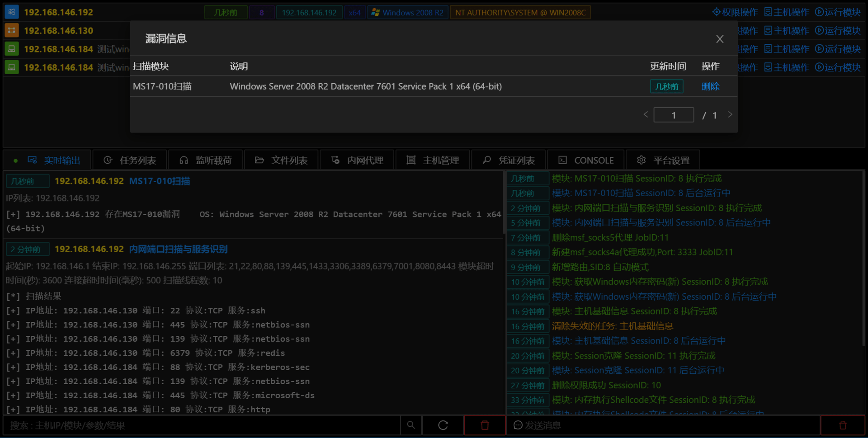Image resolution: width=868 pixels, height=438 pixels.
Task: Click the NT AUTHORITY\SYSTEM @ WIN2008C tag
Action: [520, 13]
